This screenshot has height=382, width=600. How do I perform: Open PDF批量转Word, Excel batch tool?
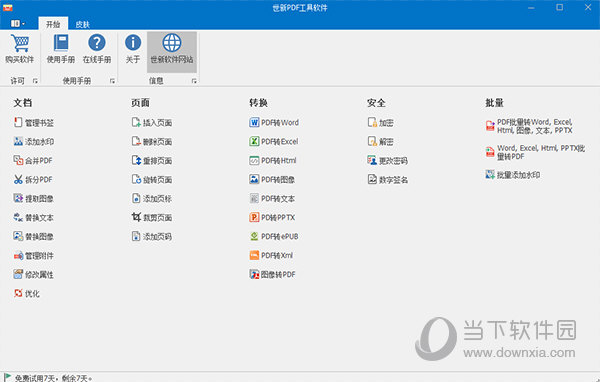(x=529, y=126)
